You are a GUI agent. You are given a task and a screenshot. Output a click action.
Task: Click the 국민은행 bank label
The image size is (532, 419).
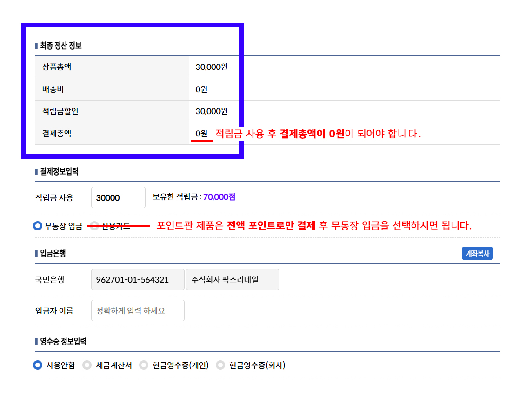pos(50,280)
